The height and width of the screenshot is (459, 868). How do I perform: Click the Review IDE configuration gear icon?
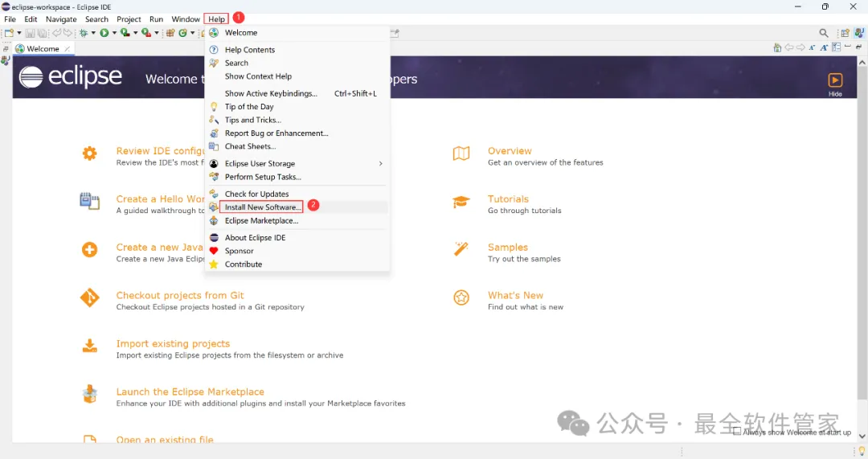[x=90, y=154]
